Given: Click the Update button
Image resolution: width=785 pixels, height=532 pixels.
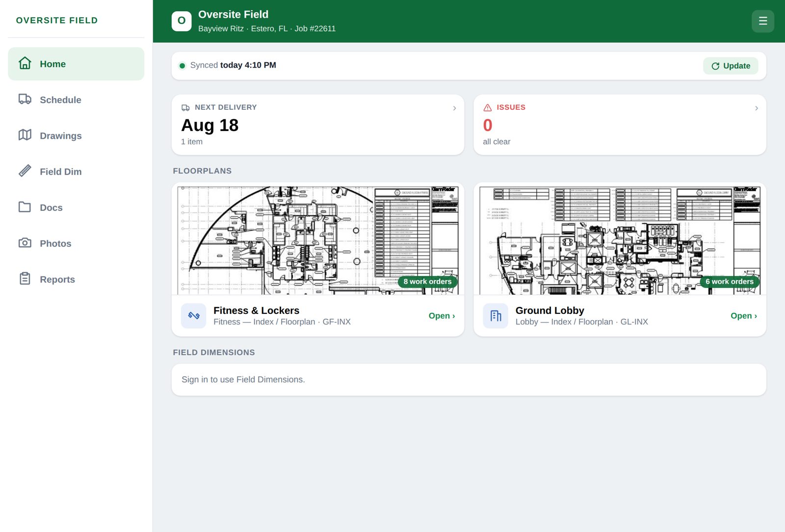Looking at the screenshot, I should pyautogui.click(x=731, y=66).
